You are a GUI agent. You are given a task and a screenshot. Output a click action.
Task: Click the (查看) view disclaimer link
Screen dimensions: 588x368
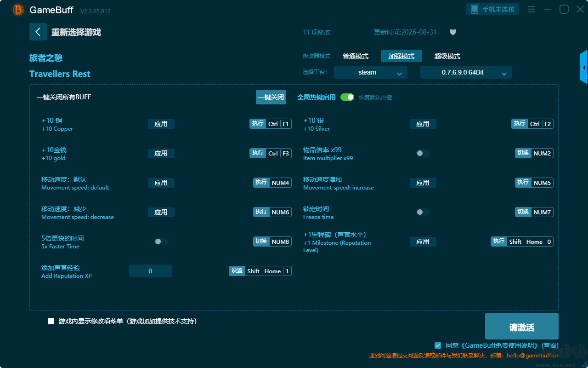point(549,345)
